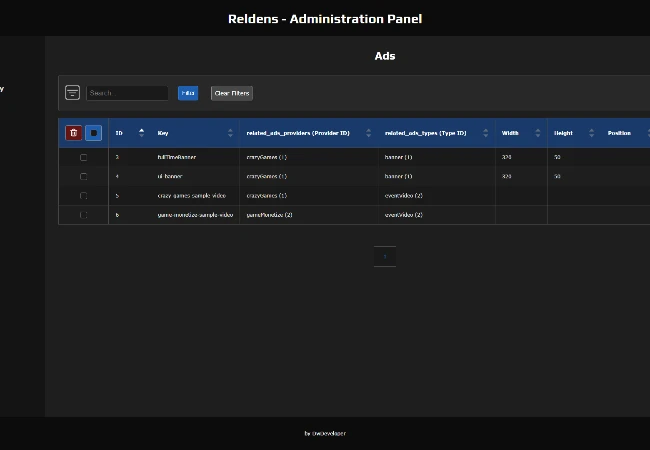Click the red trash delete-selected icon
650x450 pixels.
[x=74, y=133]
